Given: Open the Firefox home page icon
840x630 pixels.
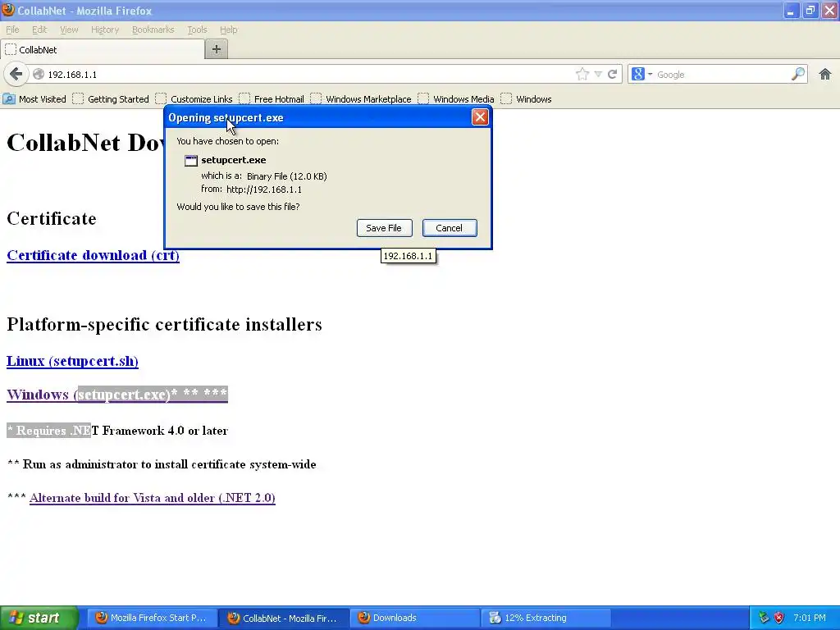Looking at the screenshot, I should point(825,75).
